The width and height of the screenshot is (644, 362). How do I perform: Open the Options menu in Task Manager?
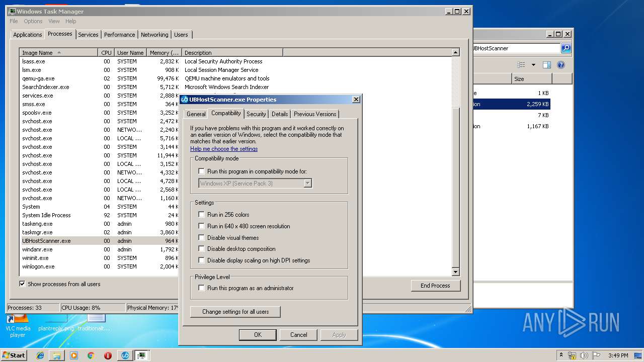(33, 21)
